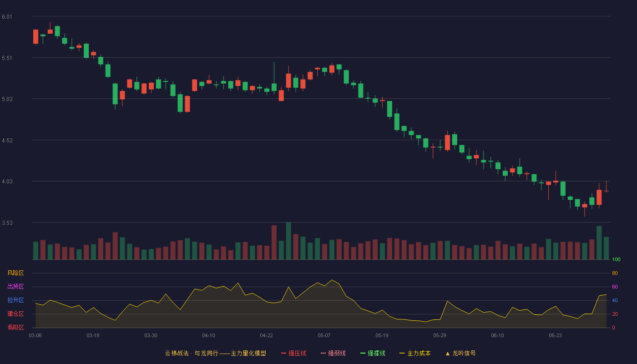Screen dimensions: 637x364
Task: Select the 05-29 date label
Action: point(440,335)
